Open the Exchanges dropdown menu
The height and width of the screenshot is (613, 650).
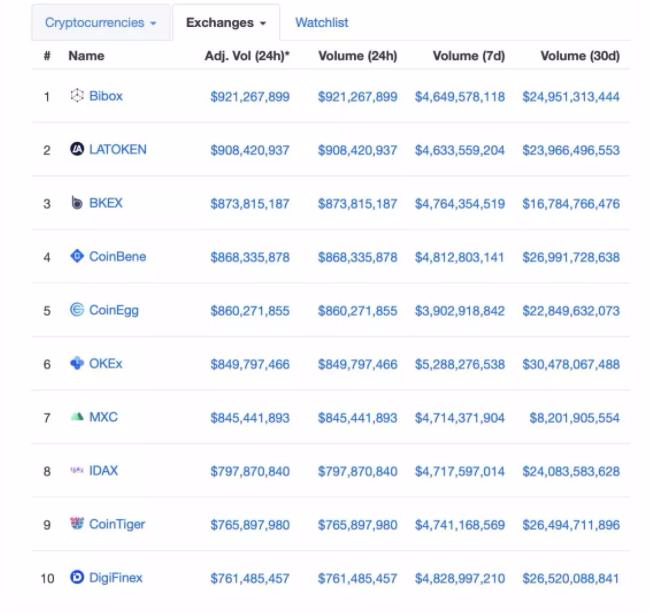coord(226,23)
